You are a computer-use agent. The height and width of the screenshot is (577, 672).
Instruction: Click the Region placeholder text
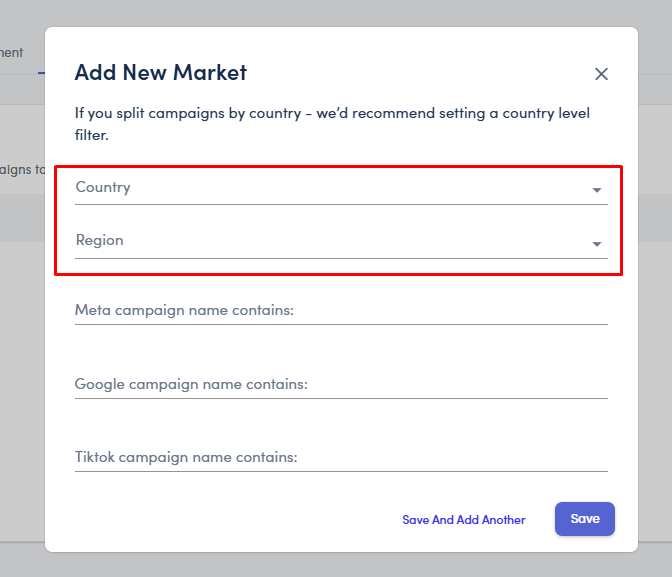click(x=100, y=241)
